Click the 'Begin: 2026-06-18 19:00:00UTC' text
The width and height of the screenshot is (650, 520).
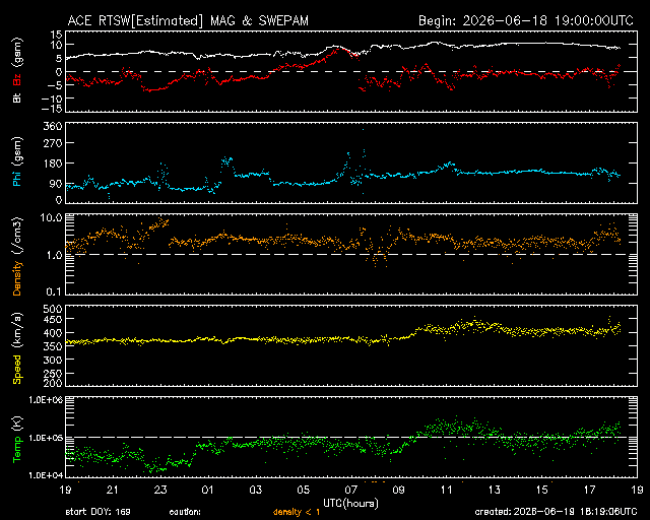(x=526, y=21)
